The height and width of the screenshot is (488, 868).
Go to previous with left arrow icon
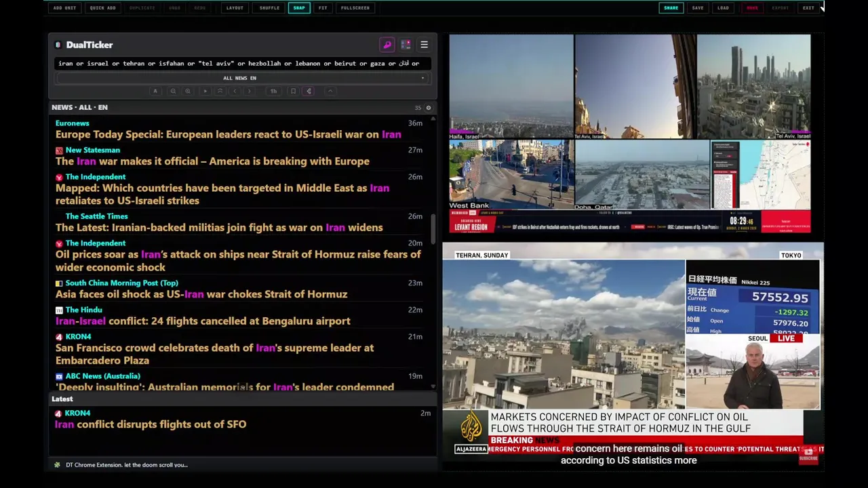(x=235, y=91)
